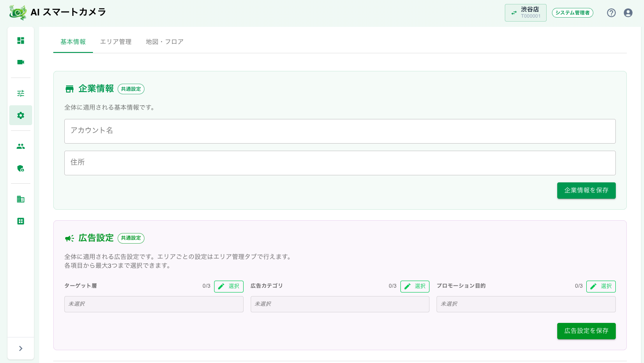
Task: Click the highlighted settings gear icon
Action: (21, 115)
